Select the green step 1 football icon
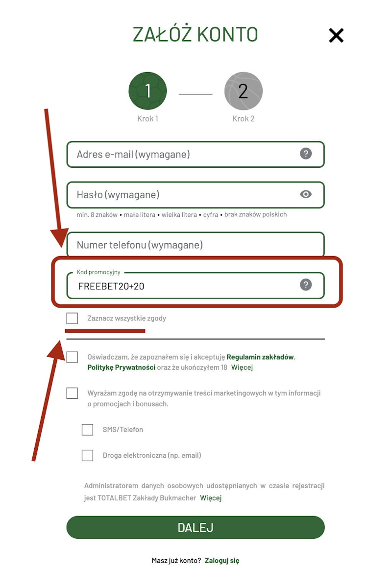This screenshot has width=392, height=573. [x=147, y=91]
